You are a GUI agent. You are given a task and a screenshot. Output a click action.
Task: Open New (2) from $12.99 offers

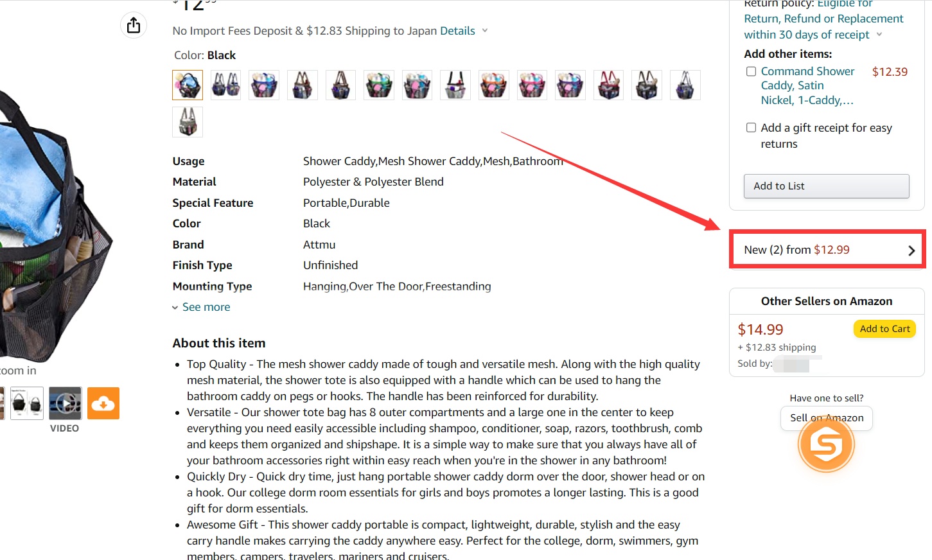pos(827,249)
